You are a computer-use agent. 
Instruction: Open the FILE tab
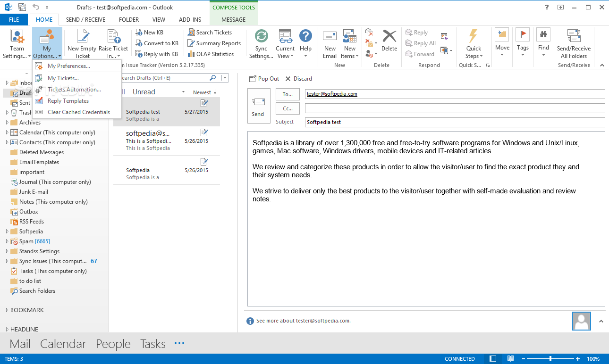pyautogui.click(x=14, y=20)
